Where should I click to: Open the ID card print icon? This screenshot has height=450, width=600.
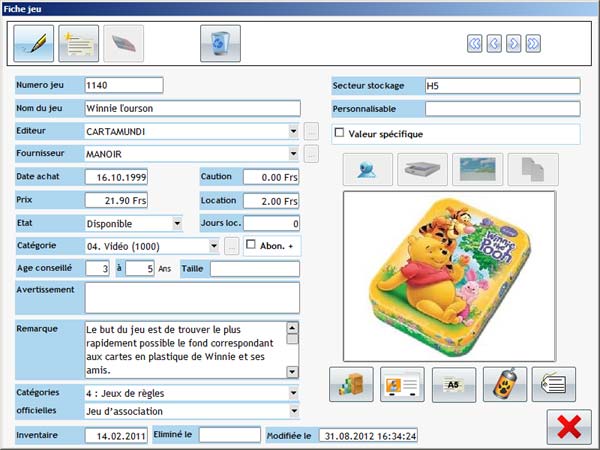(402, 385)
